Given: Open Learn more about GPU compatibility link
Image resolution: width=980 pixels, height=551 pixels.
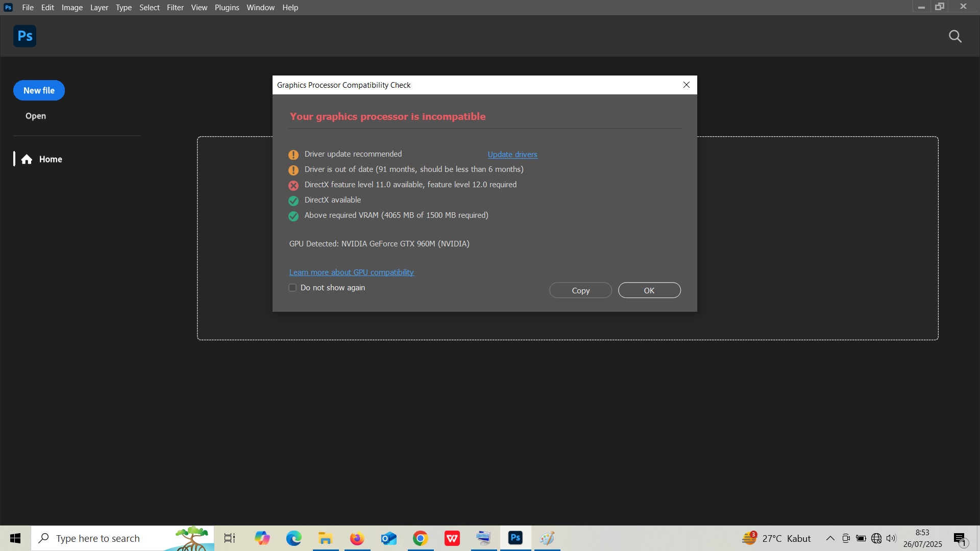Looking at the screenshot, I should tap(351, 272).
